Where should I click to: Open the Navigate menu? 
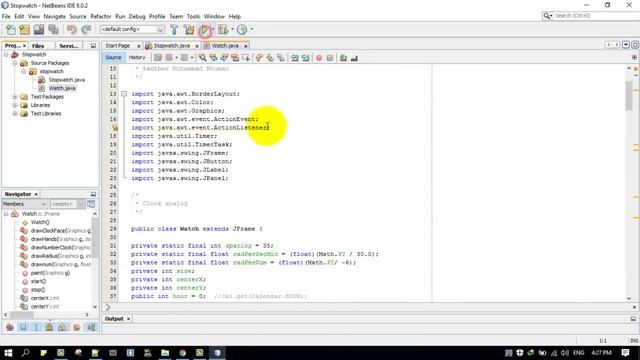(x=55, y=16)
